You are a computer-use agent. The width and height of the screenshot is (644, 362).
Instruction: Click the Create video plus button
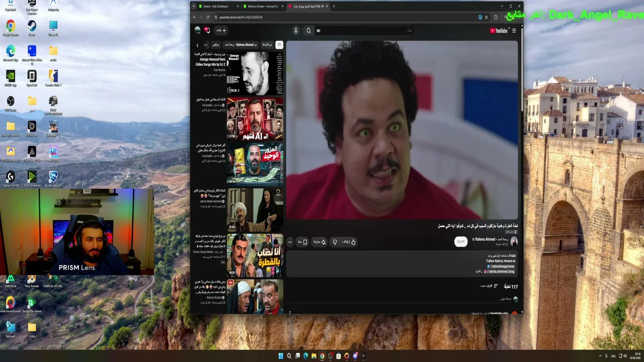click(x=221, y=30)
